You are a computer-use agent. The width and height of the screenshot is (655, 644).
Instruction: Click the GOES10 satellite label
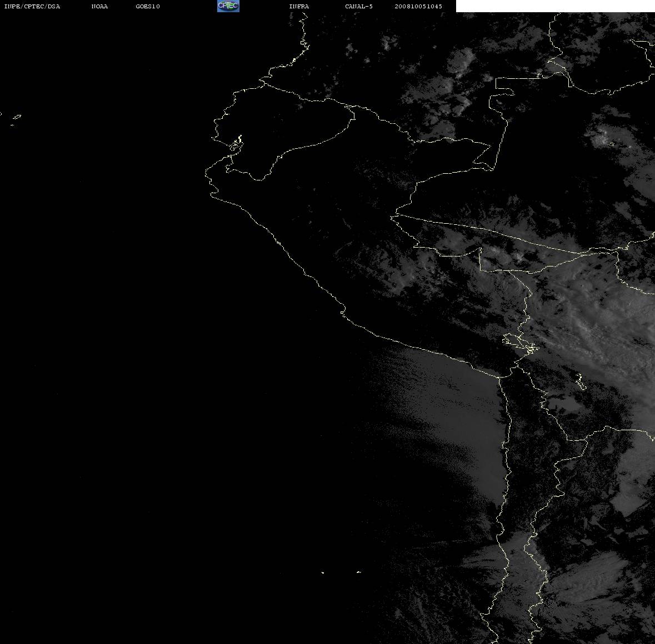(148, 6)
